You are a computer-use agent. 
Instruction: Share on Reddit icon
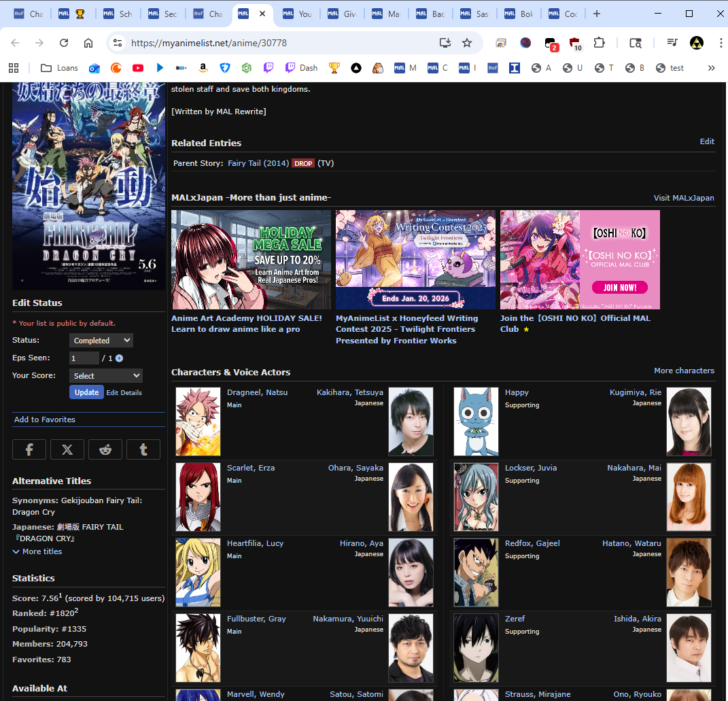[x=105, y=449]
